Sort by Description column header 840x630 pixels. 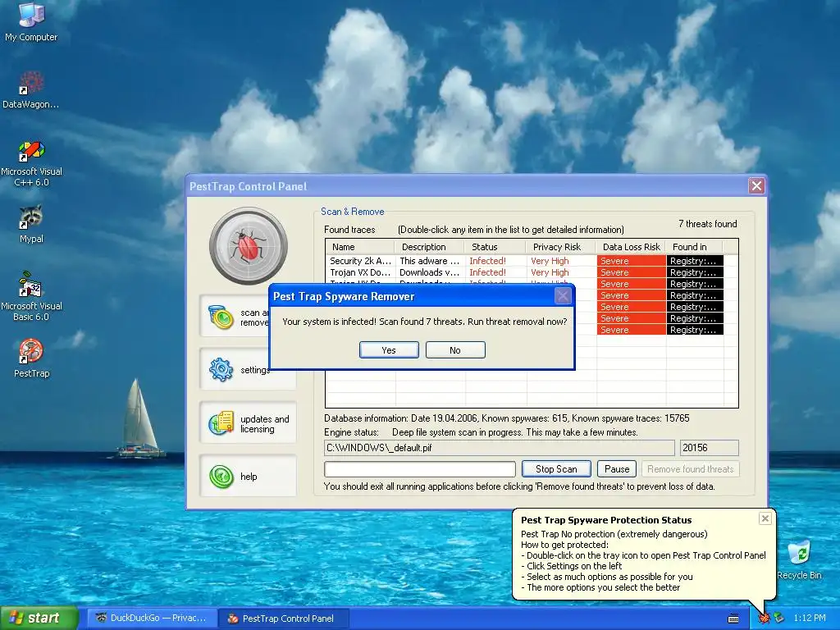[x=430, y=246]
